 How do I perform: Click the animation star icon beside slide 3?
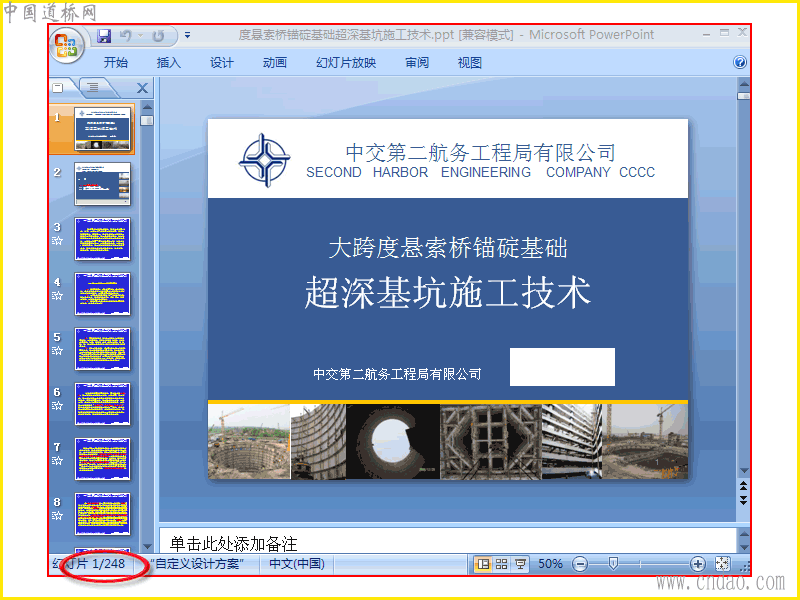[57, 241]
